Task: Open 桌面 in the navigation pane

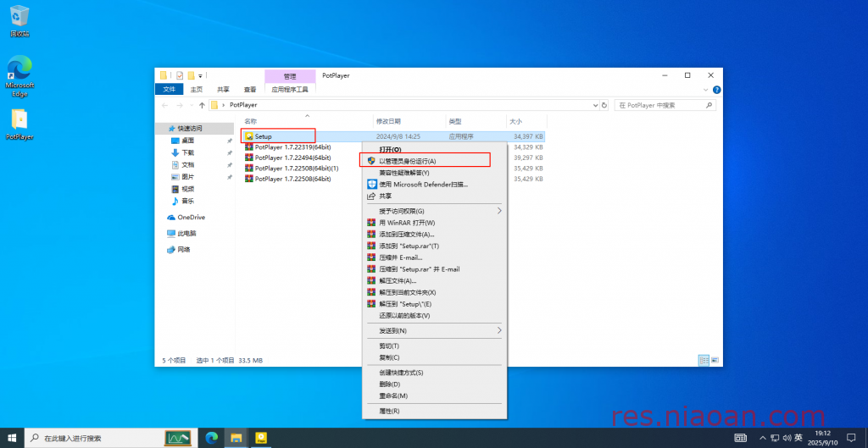Action: [x=187, y=141]
